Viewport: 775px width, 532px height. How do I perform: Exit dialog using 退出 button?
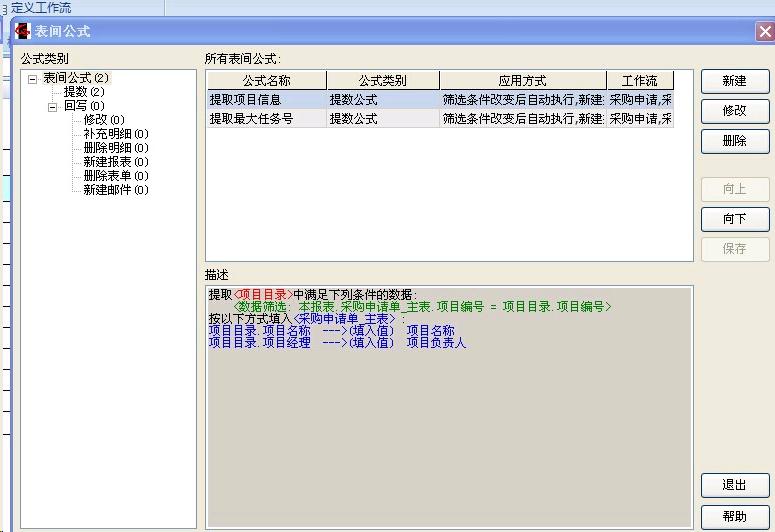[x=734, y=485]
